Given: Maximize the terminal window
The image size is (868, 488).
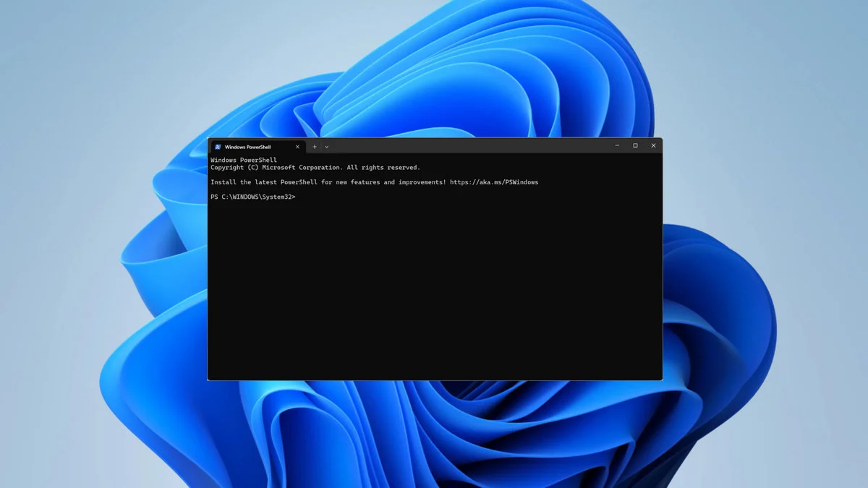Looking at the screenshot, I should pos(635,146).
